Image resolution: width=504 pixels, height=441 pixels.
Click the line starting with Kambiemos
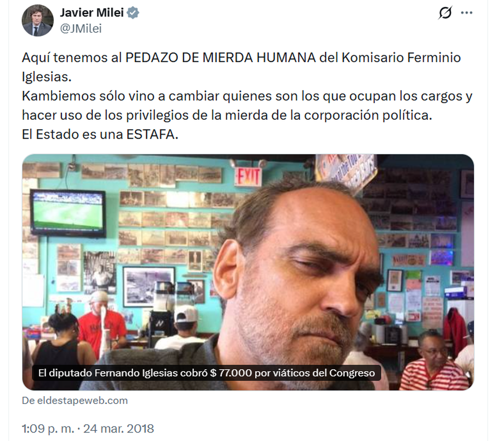tap(247, 96)
